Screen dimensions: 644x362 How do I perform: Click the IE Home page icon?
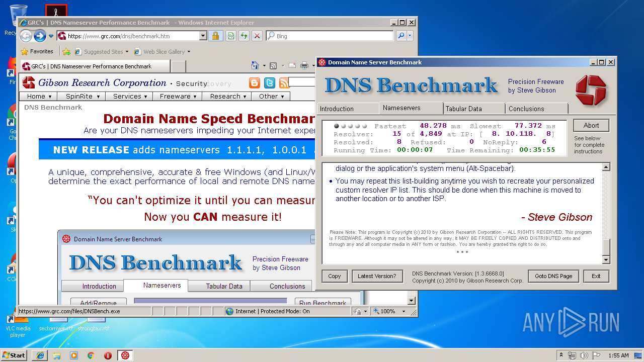coord(255,65)
